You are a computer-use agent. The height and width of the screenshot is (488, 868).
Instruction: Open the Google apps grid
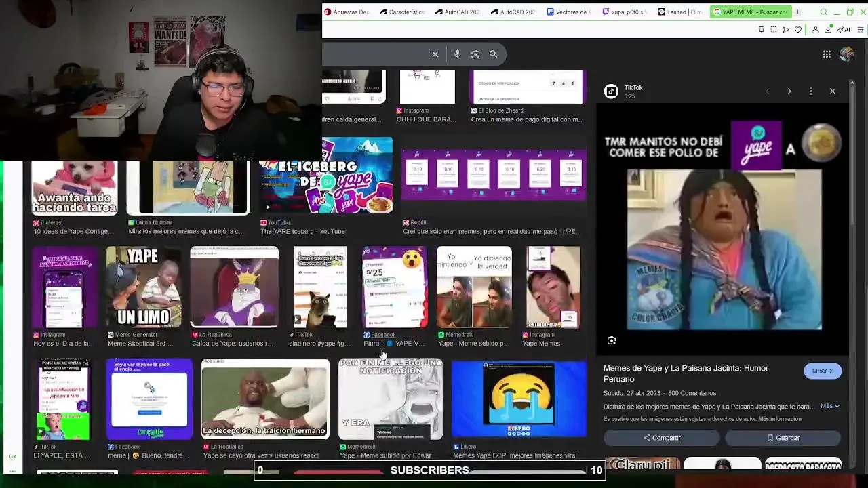pos(827,54)
